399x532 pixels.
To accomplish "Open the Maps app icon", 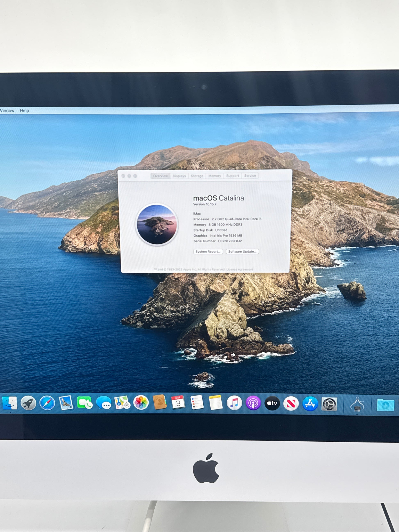I will tap(122, 403).
